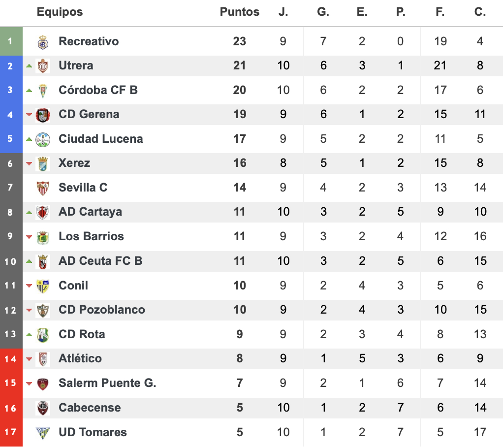Viewport: 503px width, 448px height.
Task: Click the Ciudad Lucena round badge
Action: pos(43,139)
